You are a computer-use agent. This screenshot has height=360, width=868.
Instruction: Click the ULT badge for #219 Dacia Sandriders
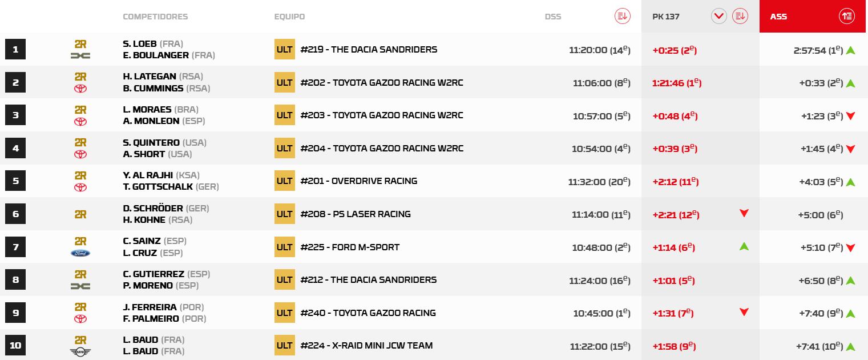(284, 50)
